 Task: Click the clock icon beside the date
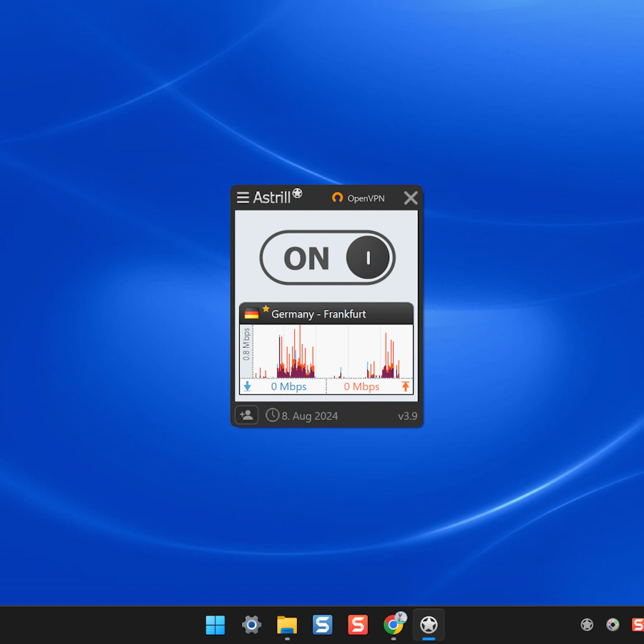coord(272,415)
